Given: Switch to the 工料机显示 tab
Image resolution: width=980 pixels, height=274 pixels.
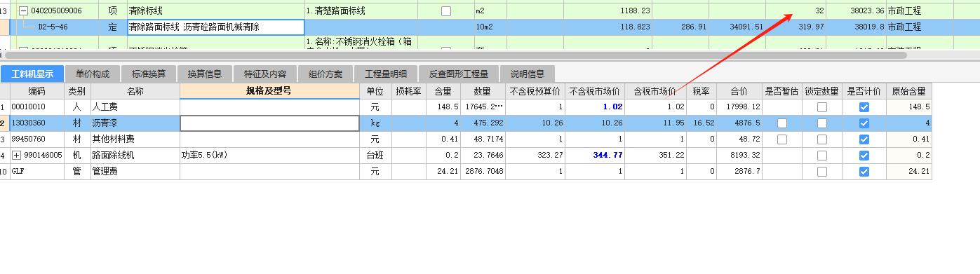Looking at the screenshot, I should 32,74.
